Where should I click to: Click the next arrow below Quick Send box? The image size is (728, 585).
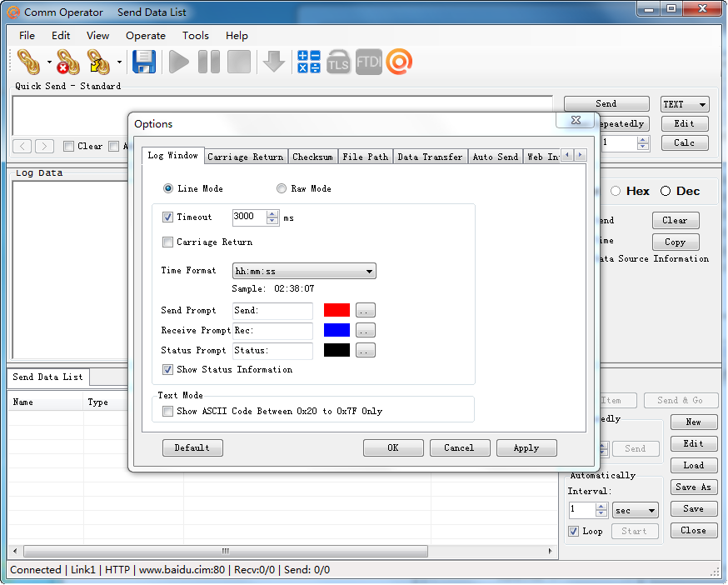[x=45, y=147]
